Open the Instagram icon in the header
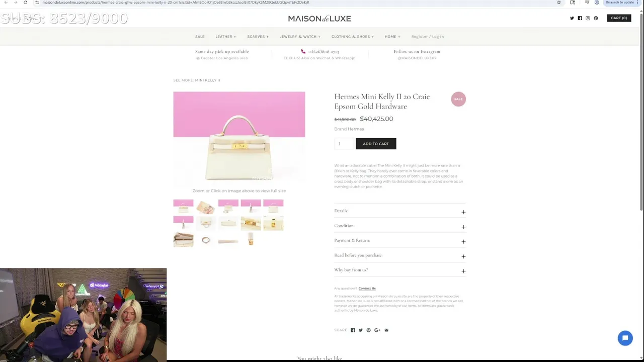Image resolution: width=644 pixels, height=362 pixels. click(x=588, y=18)
